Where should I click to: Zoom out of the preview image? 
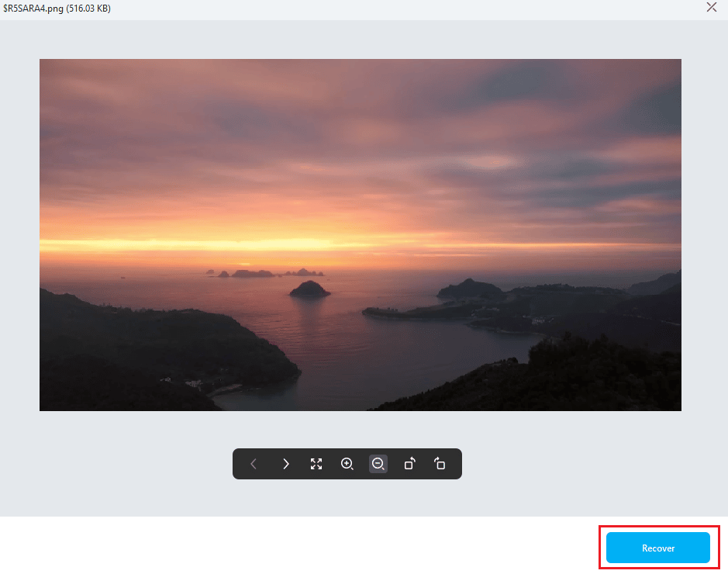[378, 464]
